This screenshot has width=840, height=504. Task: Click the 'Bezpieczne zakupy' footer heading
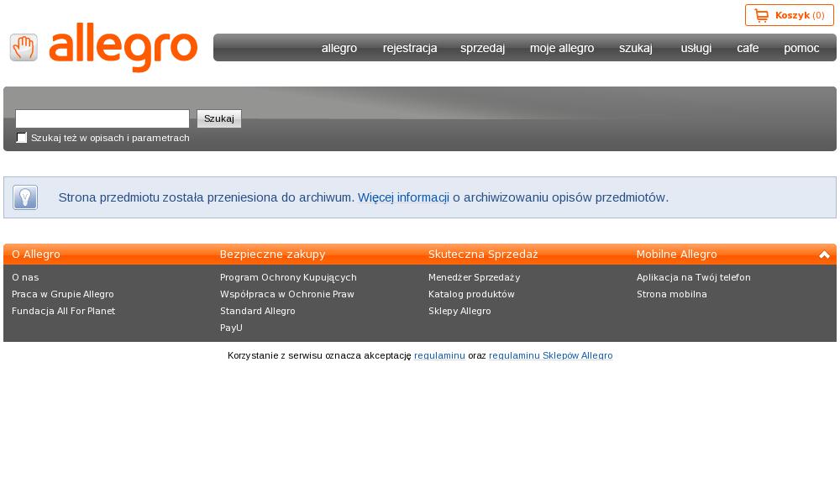(273, 255)
